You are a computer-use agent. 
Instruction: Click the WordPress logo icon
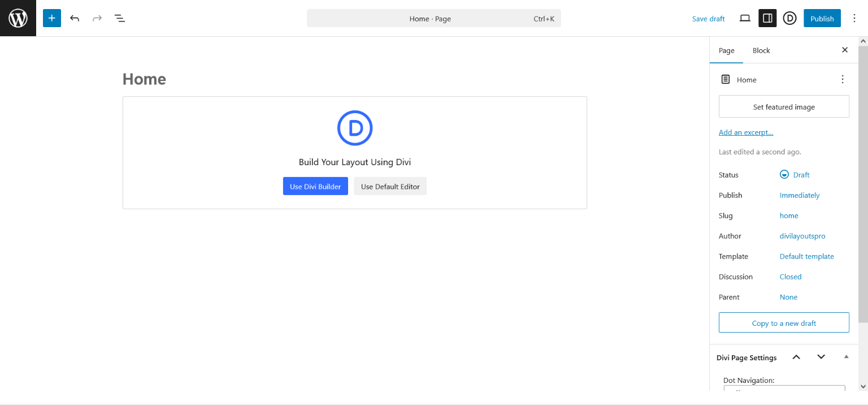(18, 18)
